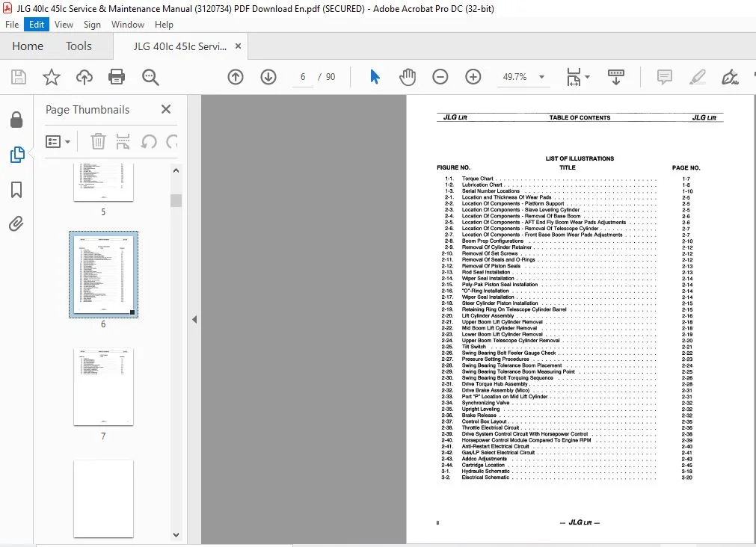Screen dimensions: 756x547
Task: Click the Delete pages trash icon
Action: [x=98, y=142]
